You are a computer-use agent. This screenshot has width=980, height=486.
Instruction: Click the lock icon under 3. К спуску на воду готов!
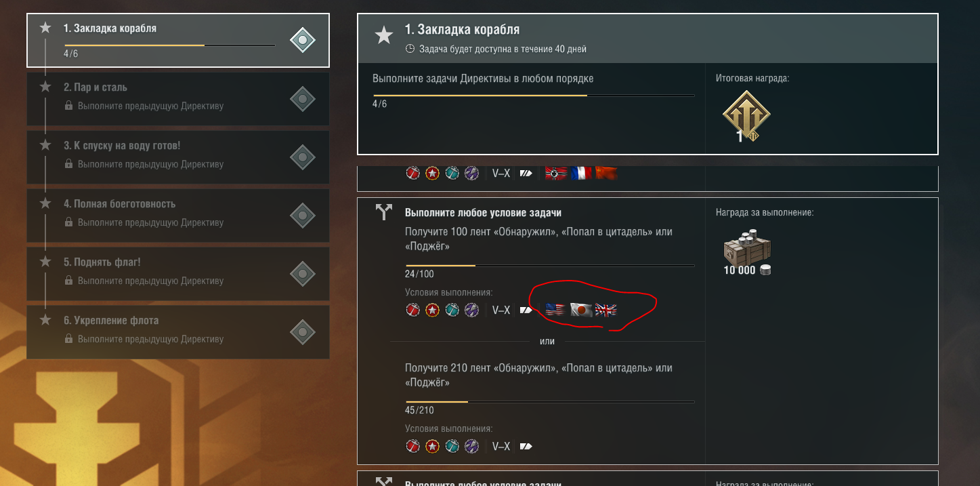[x=68, y=164]
